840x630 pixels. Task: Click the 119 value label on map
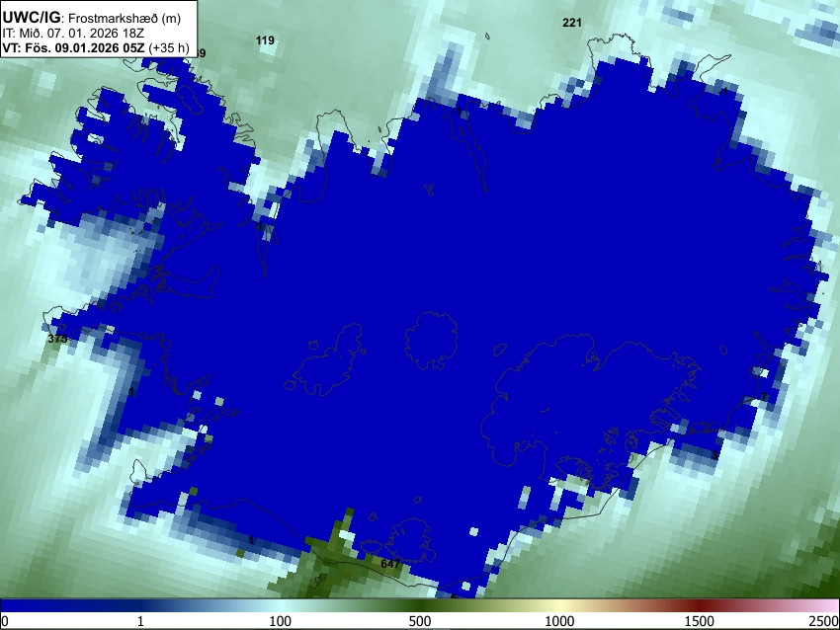pos(265,40)
